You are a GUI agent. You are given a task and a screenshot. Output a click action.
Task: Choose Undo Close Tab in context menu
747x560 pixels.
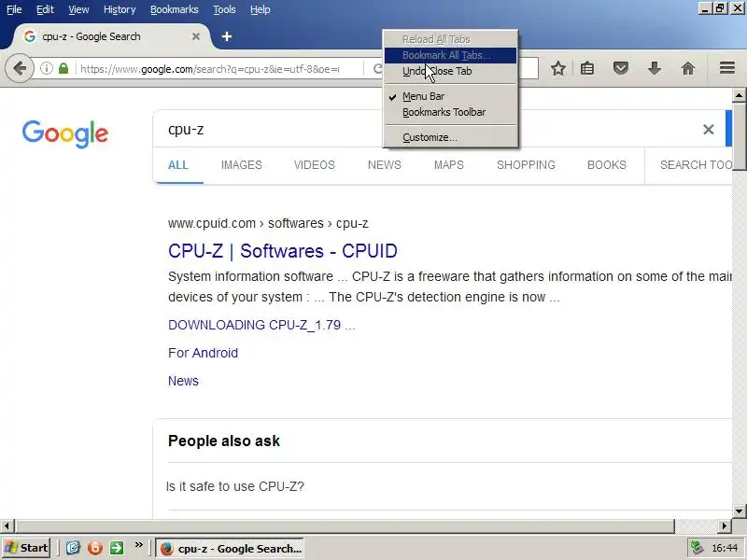click(x=450, y=71)
